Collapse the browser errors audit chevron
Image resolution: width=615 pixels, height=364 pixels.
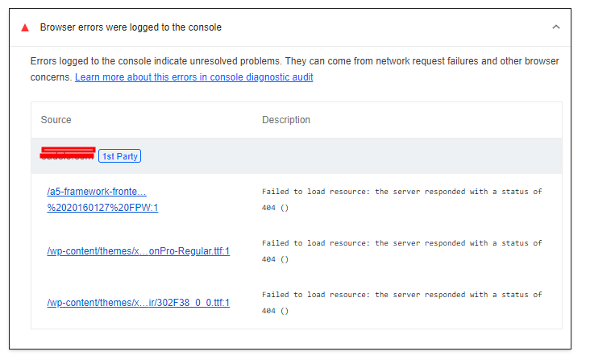[x=556, y=27]
